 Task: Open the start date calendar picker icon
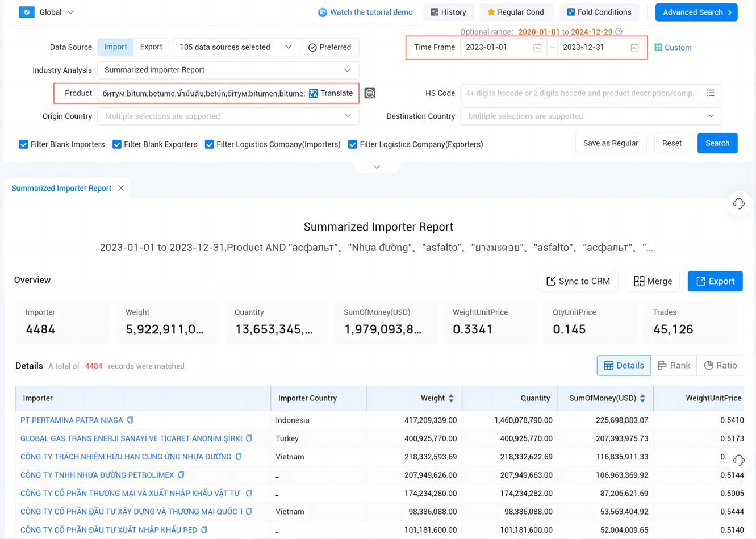[537, 48]
